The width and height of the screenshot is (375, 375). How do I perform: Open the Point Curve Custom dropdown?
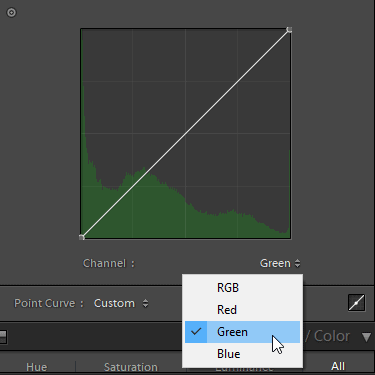(121, 303)
